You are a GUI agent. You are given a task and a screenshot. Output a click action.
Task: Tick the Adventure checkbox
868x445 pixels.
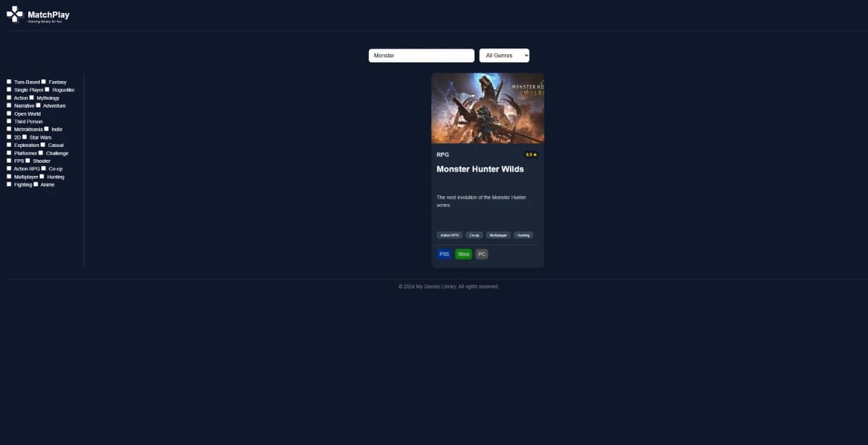(x=38, y=106)
